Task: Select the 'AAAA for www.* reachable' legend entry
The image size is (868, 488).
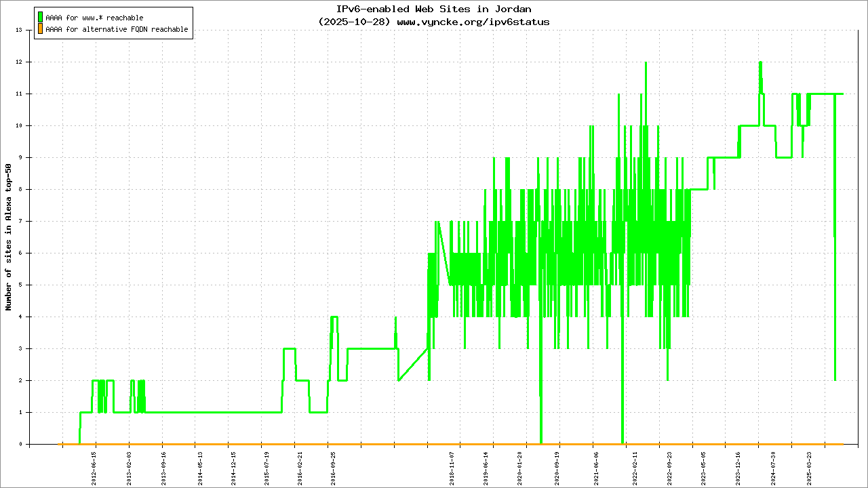Action: (x=94, y=18)
